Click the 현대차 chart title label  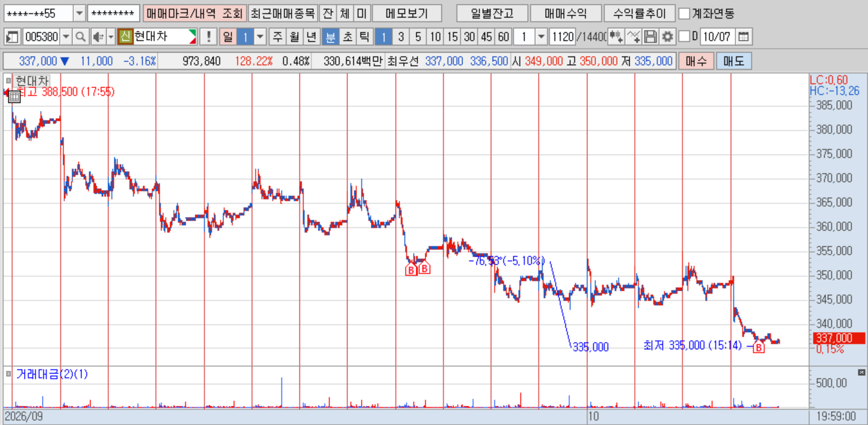pos(32,80)
